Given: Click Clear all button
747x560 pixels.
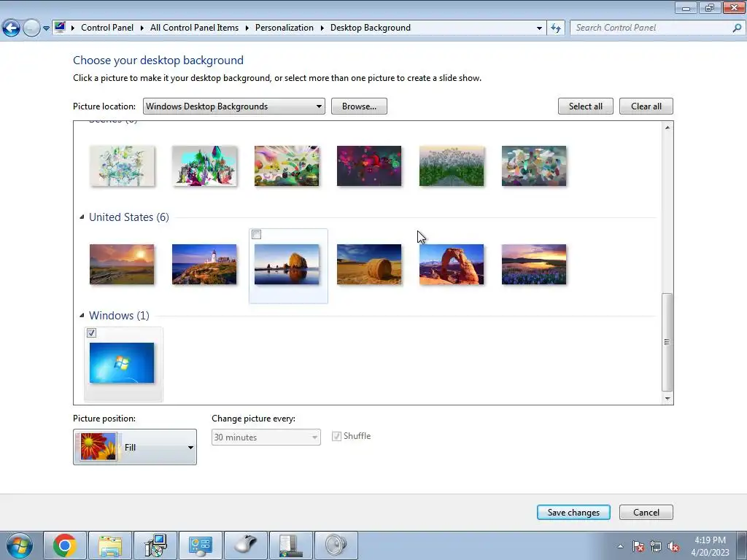Looking at the screenshot, I should [x=646, y=106].
